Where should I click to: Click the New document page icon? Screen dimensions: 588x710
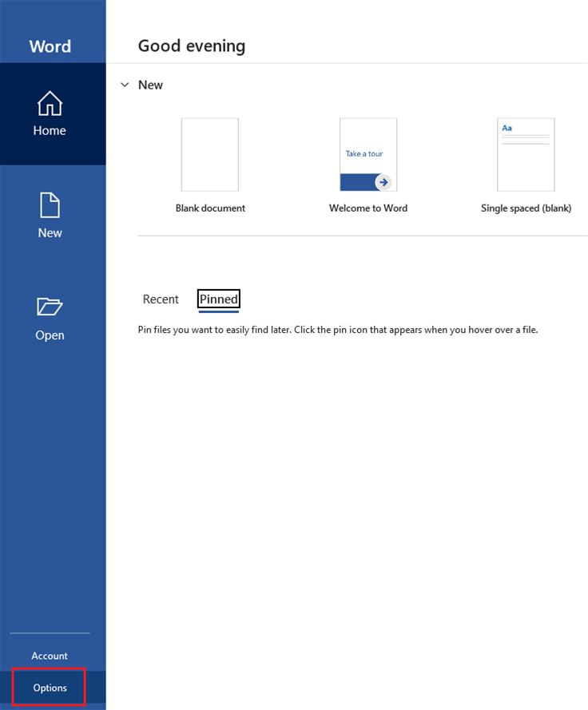click(50, 205)
